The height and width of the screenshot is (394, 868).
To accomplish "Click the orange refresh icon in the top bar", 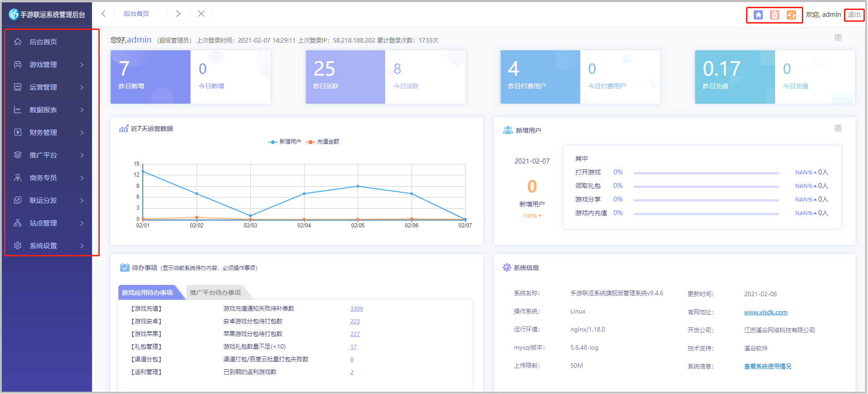I will [x=791, y=15].
